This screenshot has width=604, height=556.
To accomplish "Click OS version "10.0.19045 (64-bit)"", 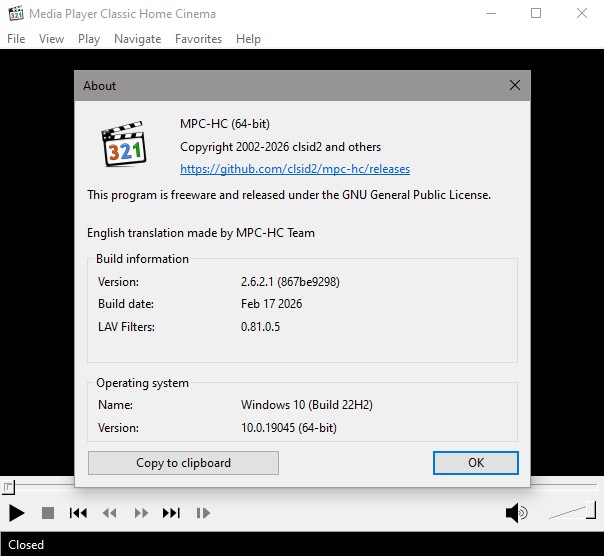I will [x=289, y=428].
